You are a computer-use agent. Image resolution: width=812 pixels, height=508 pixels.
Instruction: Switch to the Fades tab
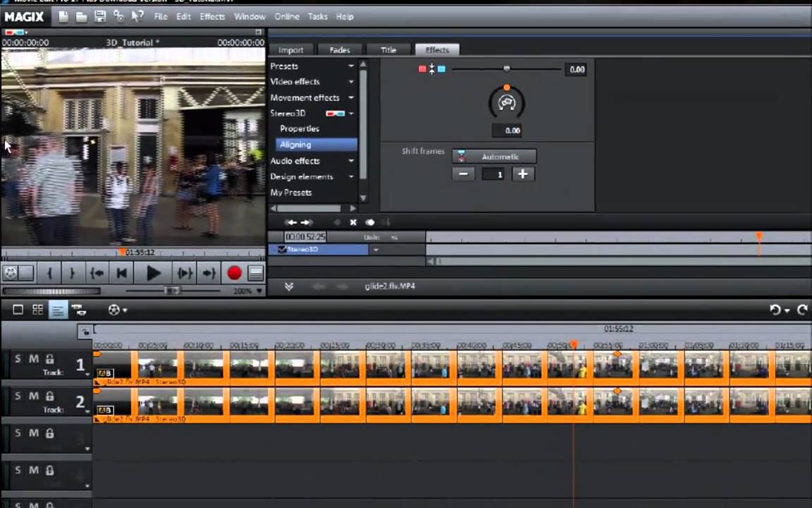pos(340,50)
